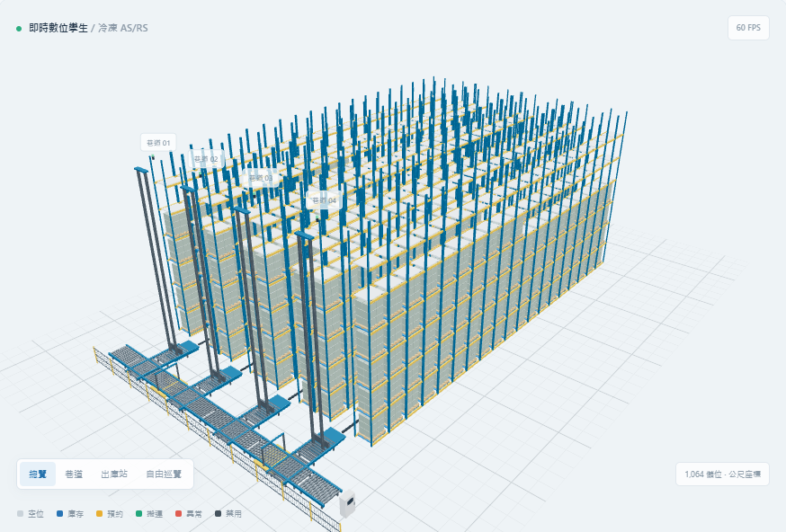Screen dimensions: 786x532
Task: Open the 出庫站 outbound station view
Action: point(114,474)
